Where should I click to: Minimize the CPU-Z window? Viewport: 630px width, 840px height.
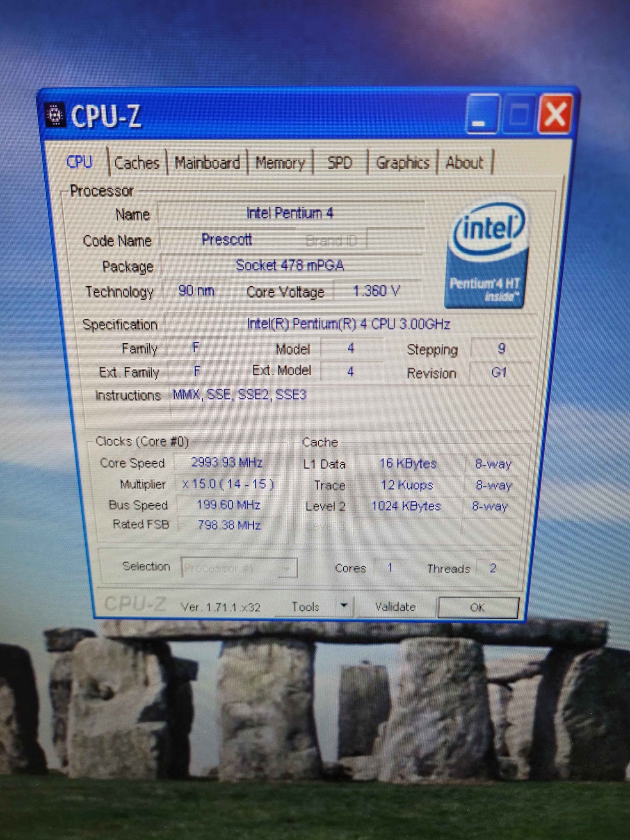(x=483, y=114)
